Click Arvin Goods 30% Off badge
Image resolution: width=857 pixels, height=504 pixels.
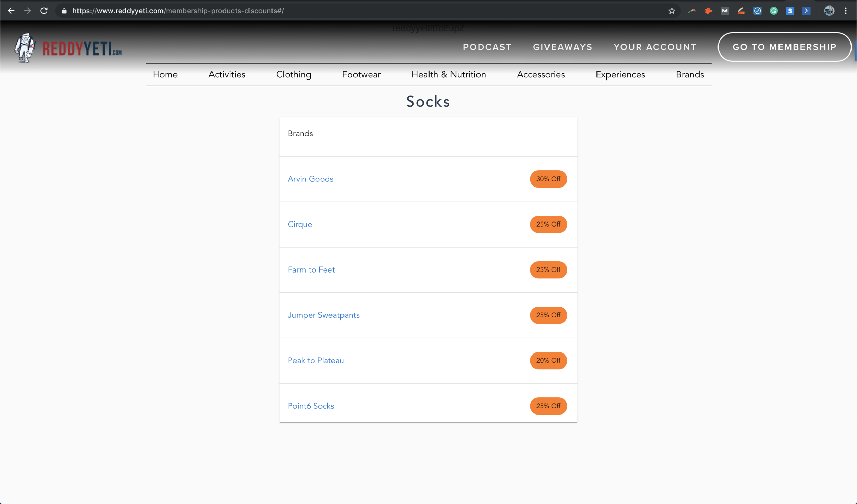pos(548,179)
